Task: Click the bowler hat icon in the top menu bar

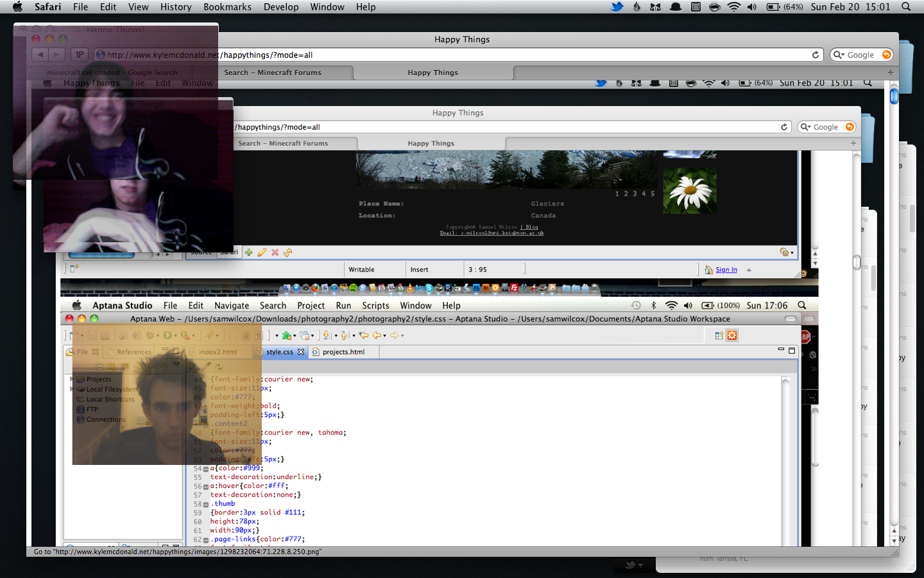Action: [x=676, y=7]
